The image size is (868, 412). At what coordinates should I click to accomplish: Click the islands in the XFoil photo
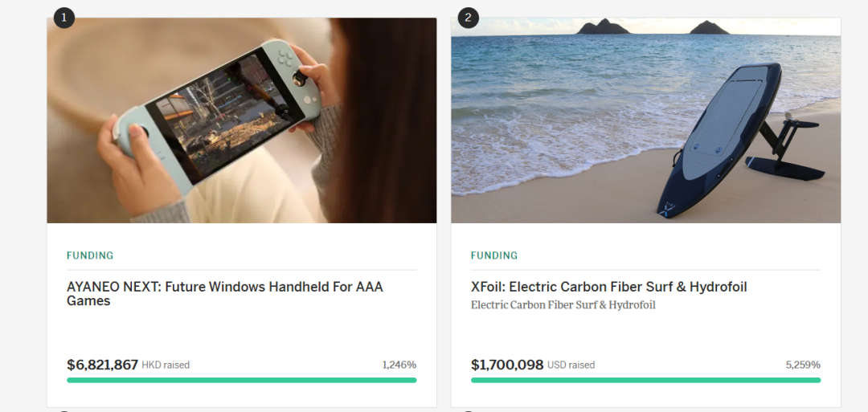(604, 27)
